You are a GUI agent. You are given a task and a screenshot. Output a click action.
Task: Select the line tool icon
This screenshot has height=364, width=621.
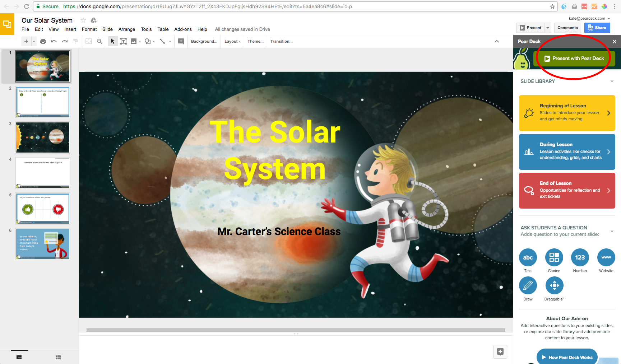(x=162, y=41)
